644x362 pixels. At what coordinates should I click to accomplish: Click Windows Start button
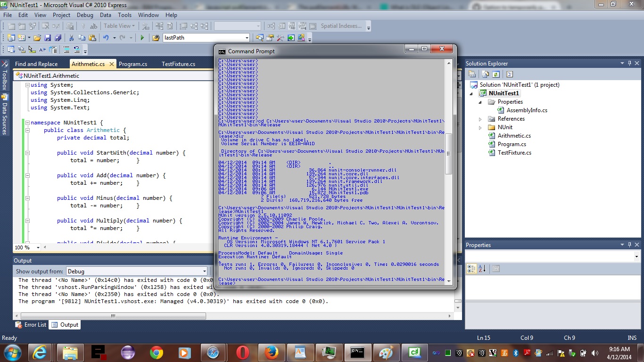pos(12,352)
